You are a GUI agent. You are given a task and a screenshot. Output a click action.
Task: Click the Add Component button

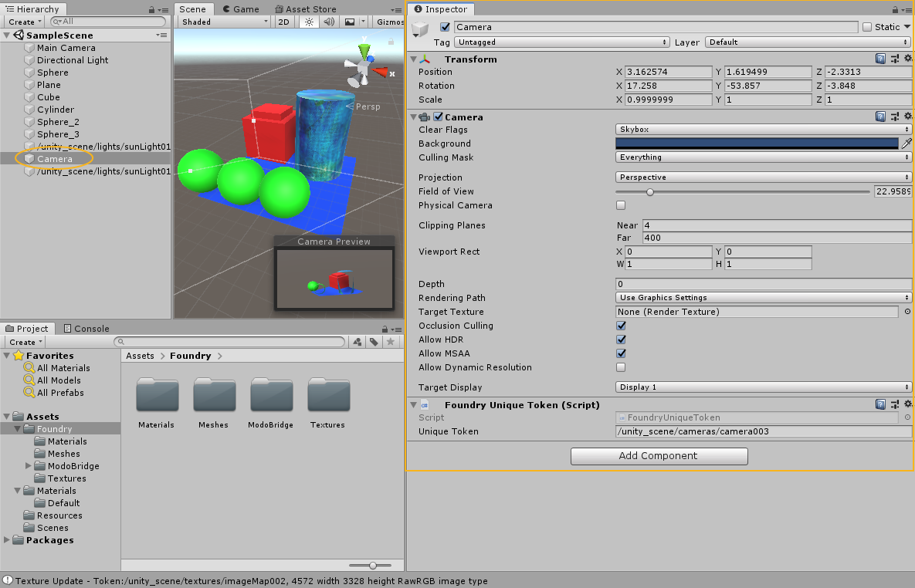coord(659,456)
